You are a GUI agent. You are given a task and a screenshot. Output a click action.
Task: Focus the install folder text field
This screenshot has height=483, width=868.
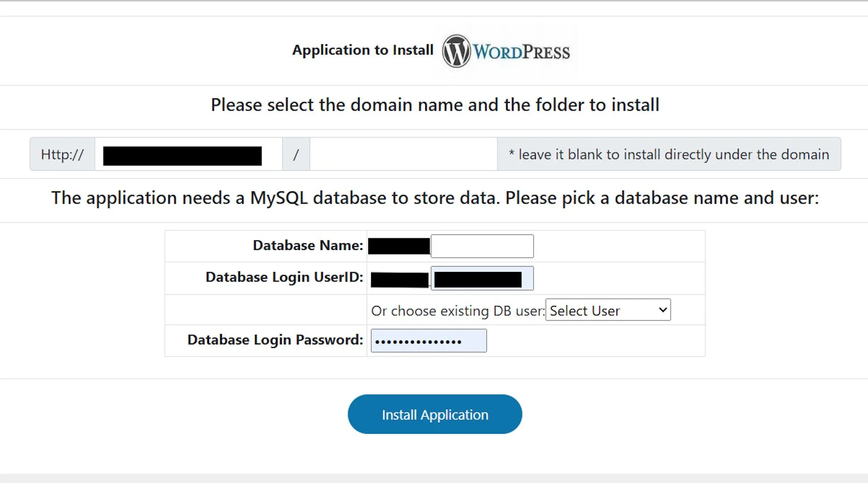point(403,154)
